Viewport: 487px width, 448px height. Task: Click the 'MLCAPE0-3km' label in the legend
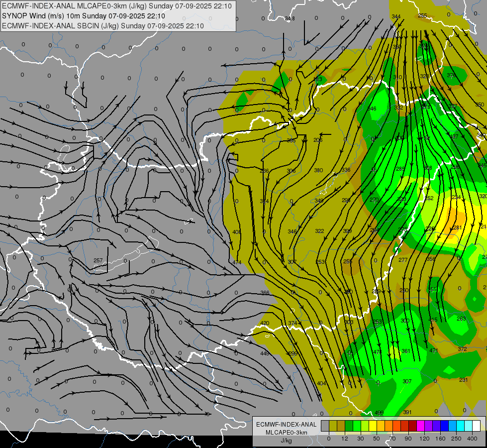[286, 433]
